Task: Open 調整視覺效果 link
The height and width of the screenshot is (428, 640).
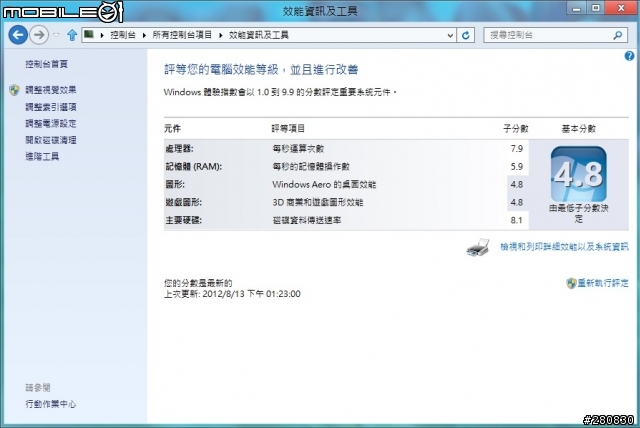Action: [x=51, y=90]
